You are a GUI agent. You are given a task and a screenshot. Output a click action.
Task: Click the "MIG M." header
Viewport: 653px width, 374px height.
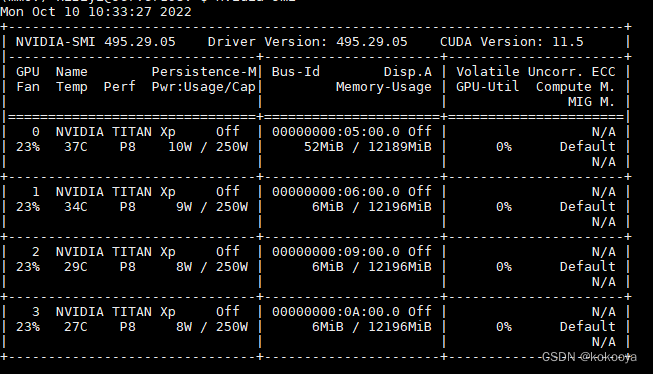pos(591,102)
